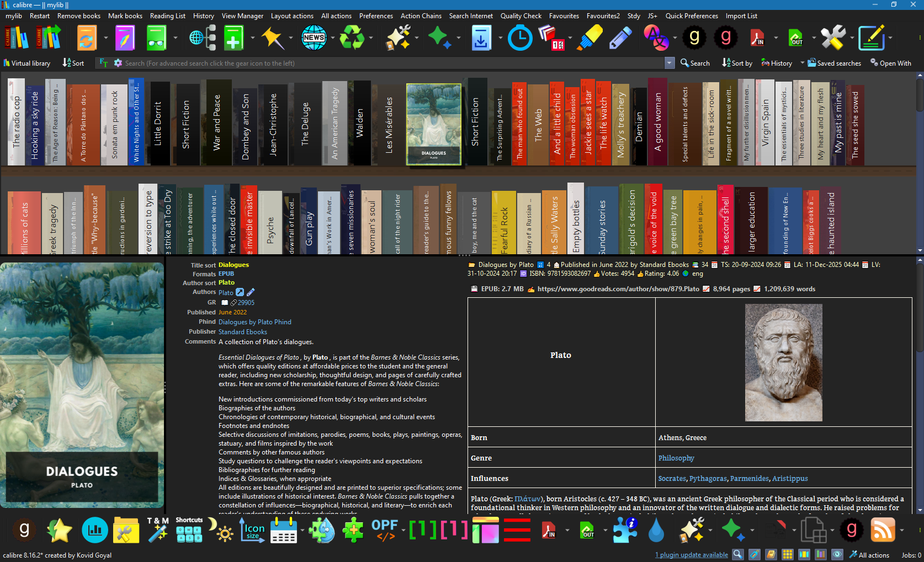Open the Quality Check menu
924x562 pixels.
[521, 16]
